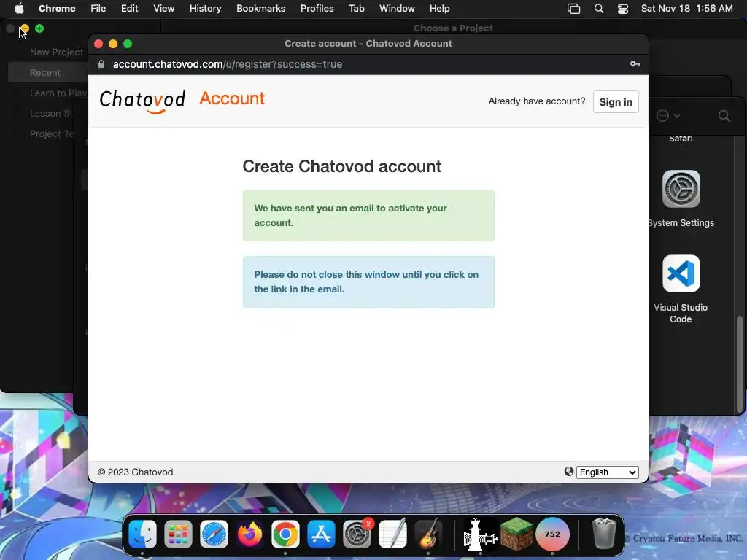Zoom the GarageBand window with green button

click(x=39, y=28)
